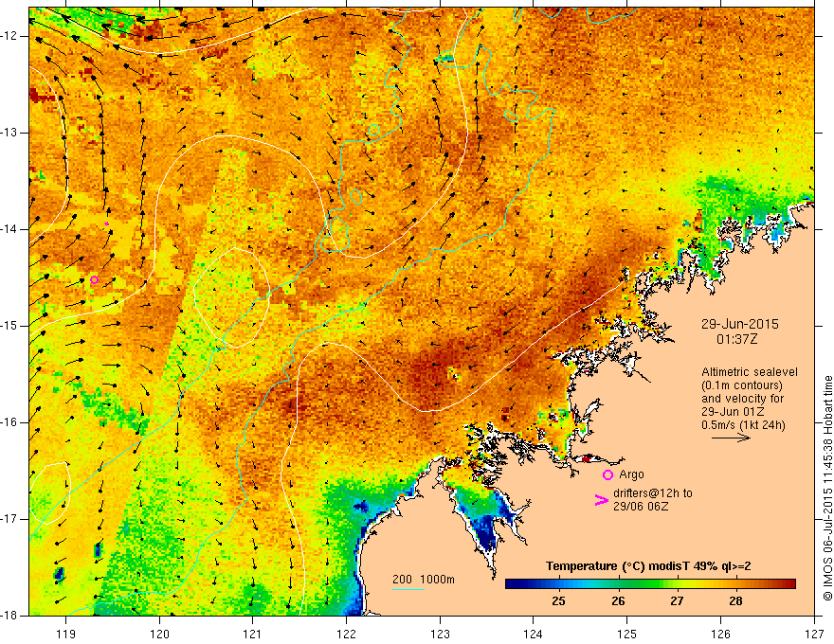Click the 'Argo' legend label
The image size is (834, 644).
click(x=631, y=474)
